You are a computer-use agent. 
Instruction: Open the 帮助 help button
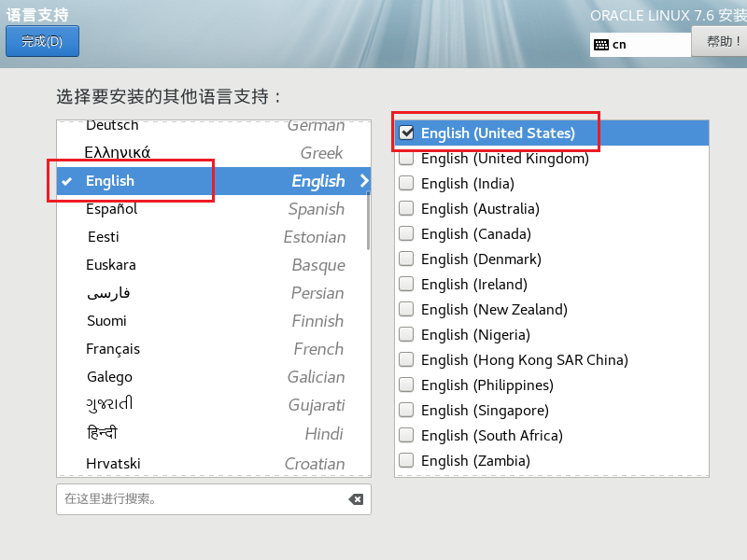click(x=722, y=42)
